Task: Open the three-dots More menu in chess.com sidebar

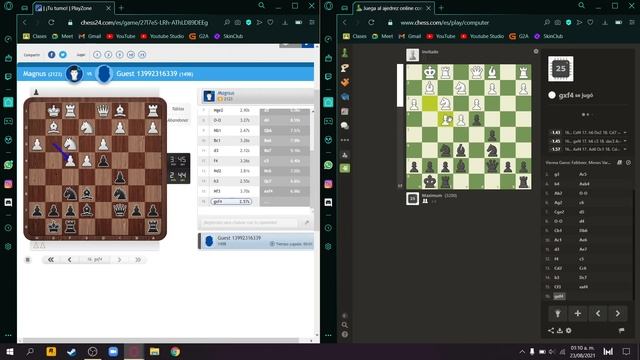Action: tap(345, 140)
